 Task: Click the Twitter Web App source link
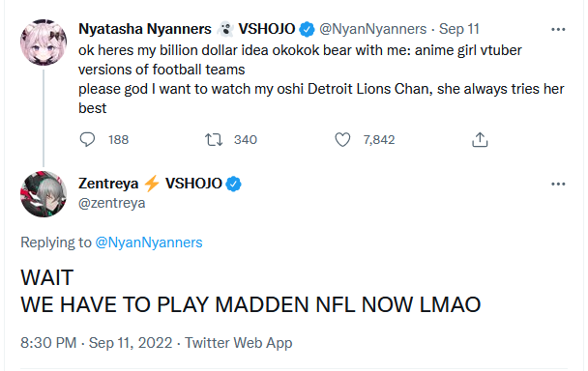click(x=239, y=343)
